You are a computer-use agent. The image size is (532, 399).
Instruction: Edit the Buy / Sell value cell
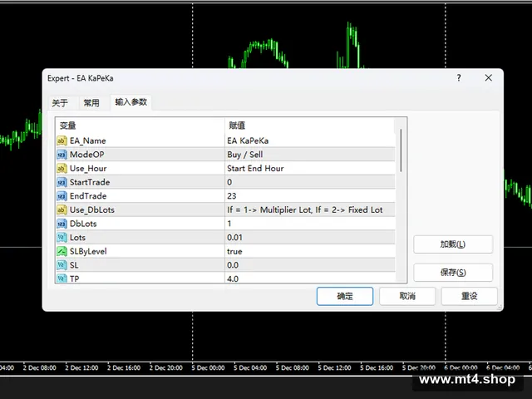point(310,155)
